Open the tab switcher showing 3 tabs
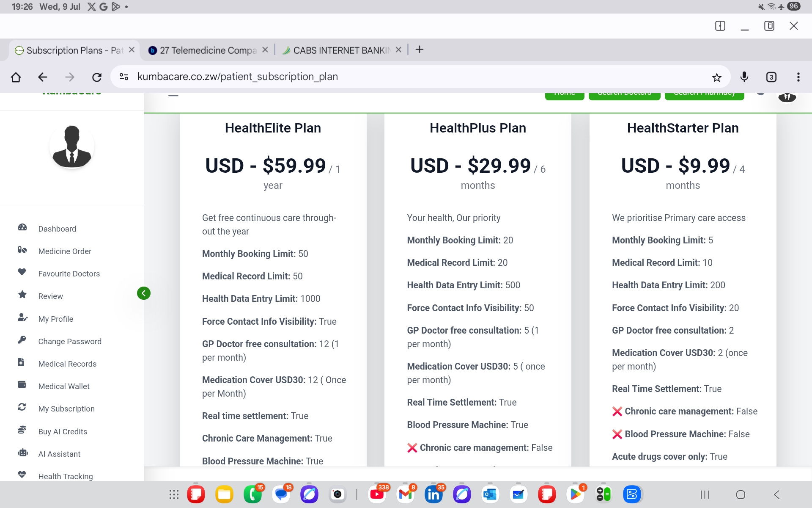The image size is (812, 508). (x=771, y=77)
